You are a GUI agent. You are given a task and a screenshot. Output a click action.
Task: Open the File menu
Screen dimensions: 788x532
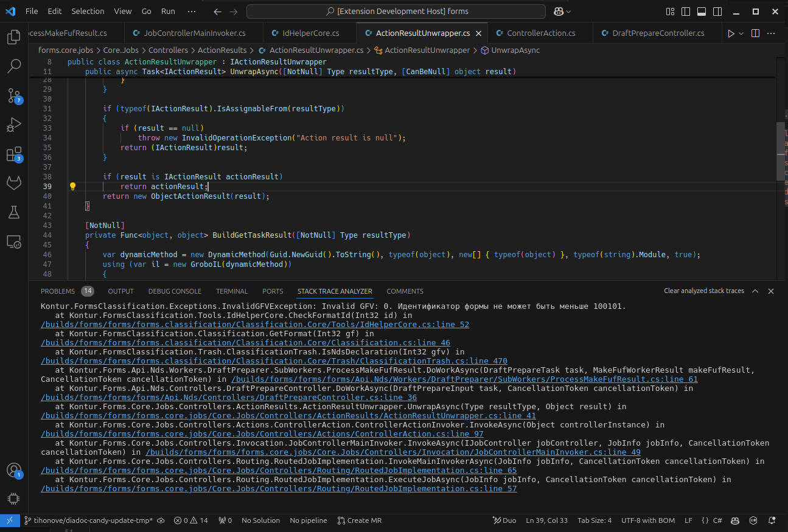pos(32,11)
